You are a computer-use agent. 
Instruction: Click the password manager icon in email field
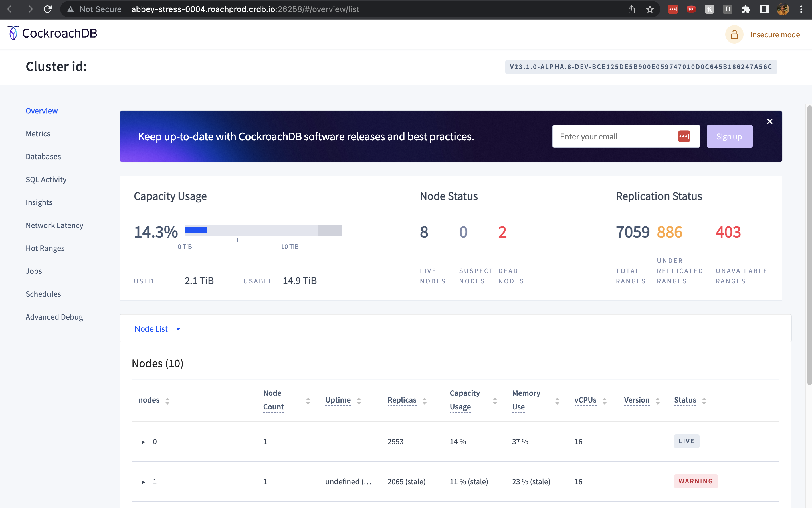click(684, 136)
